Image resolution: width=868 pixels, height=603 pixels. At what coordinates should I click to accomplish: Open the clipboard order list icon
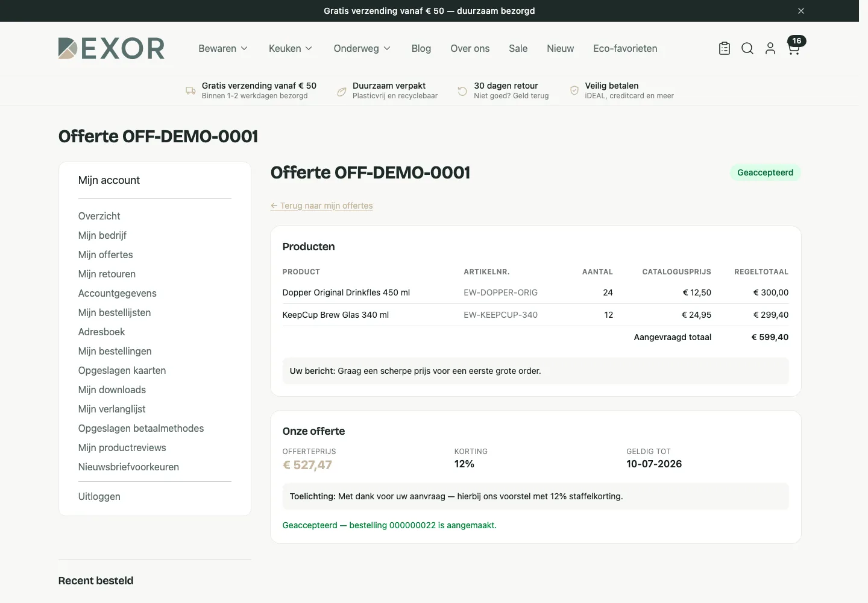coord(725,49)
